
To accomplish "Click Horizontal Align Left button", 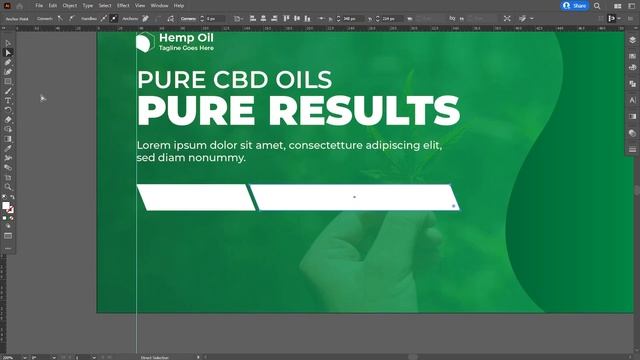I will click(x=253, y=18).
